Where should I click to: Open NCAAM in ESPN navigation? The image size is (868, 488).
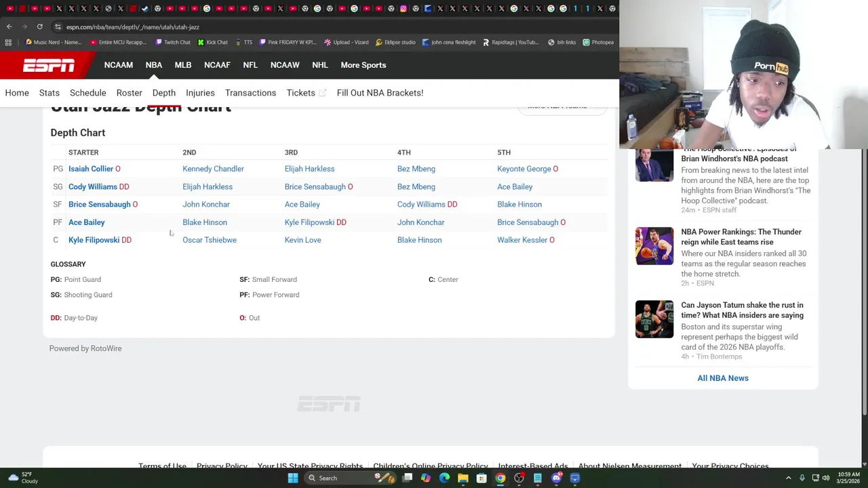click(x=119, y=65)
